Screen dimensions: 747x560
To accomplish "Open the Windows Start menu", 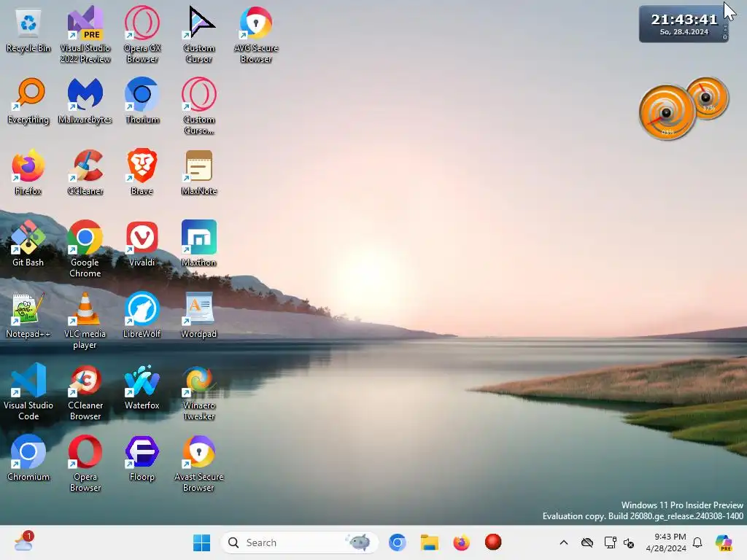I will [x=201, y=542].
